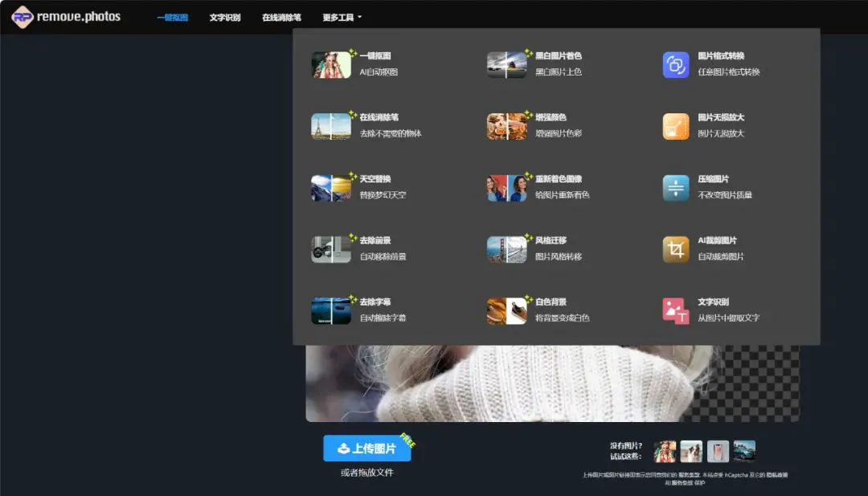Click the 黑白图片着色 colorize icon
The image size is (868, 496).
[507, 65]
